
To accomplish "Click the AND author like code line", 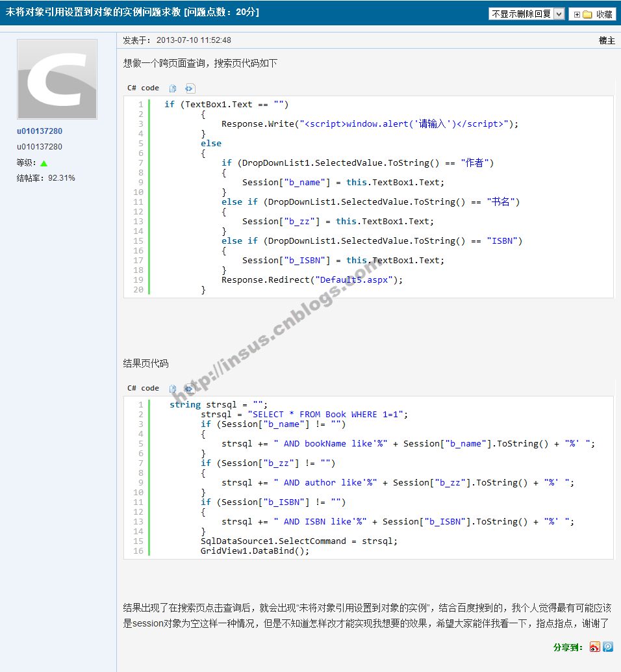I will coord(398,483).
